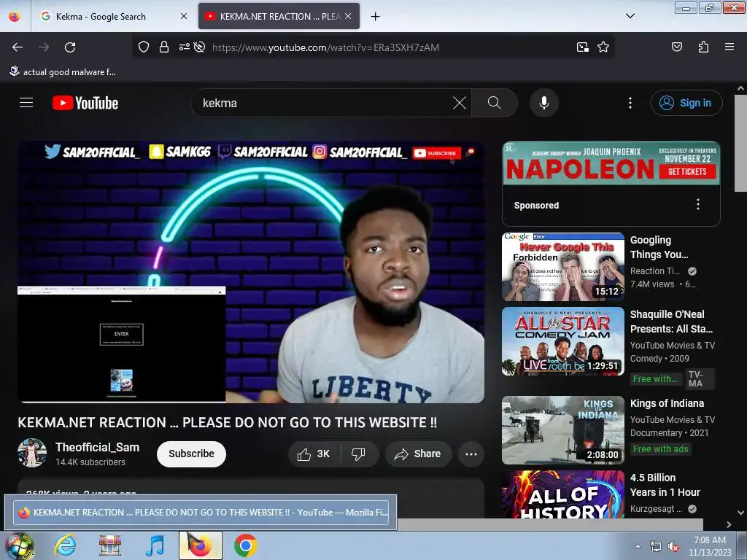Show hidden system tray icons arrow

(638, 545)
